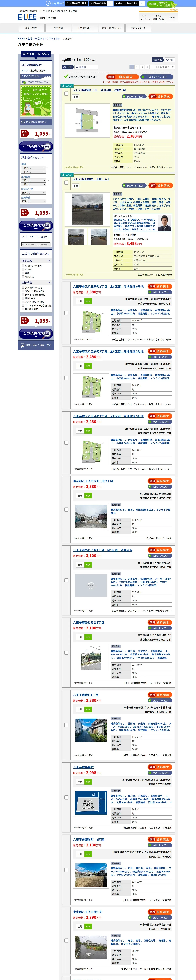Click the green メルマガ登録 sidebar banner

pos(36,101)
